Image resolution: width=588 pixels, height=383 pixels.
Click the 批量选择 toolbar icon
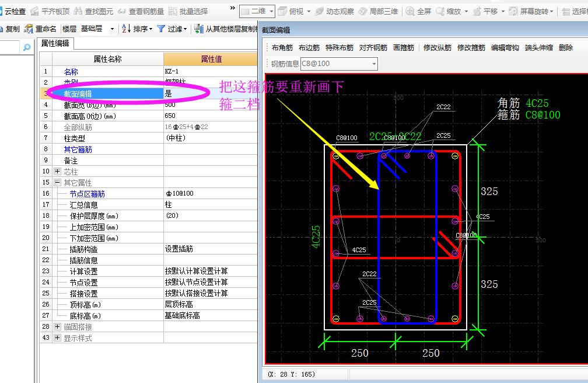173,11
